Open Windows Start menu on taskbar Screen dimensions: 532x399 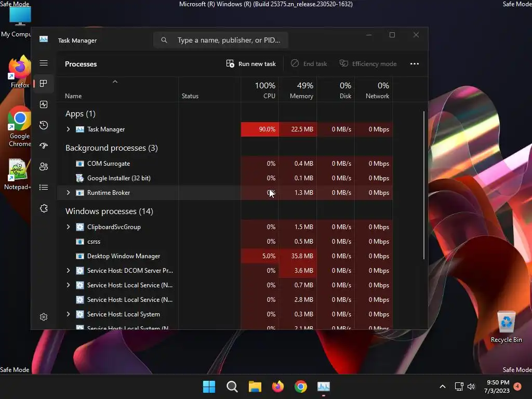209,387
